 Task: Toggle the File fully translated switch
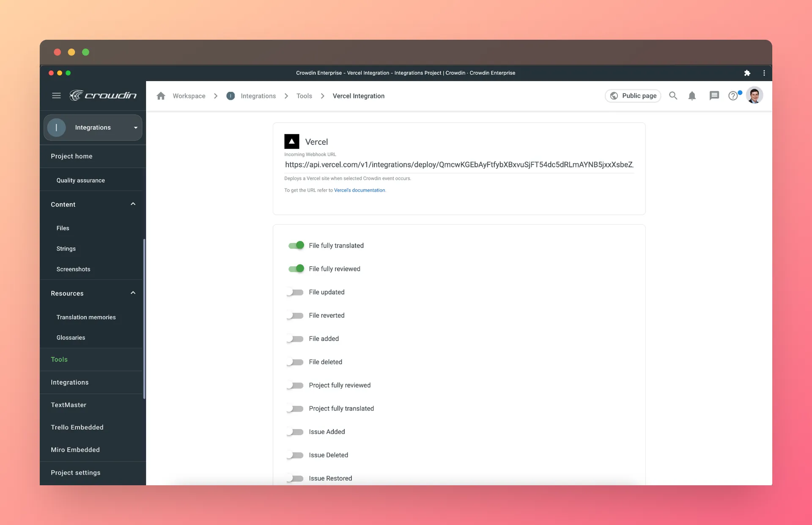[x=295, y=245]
